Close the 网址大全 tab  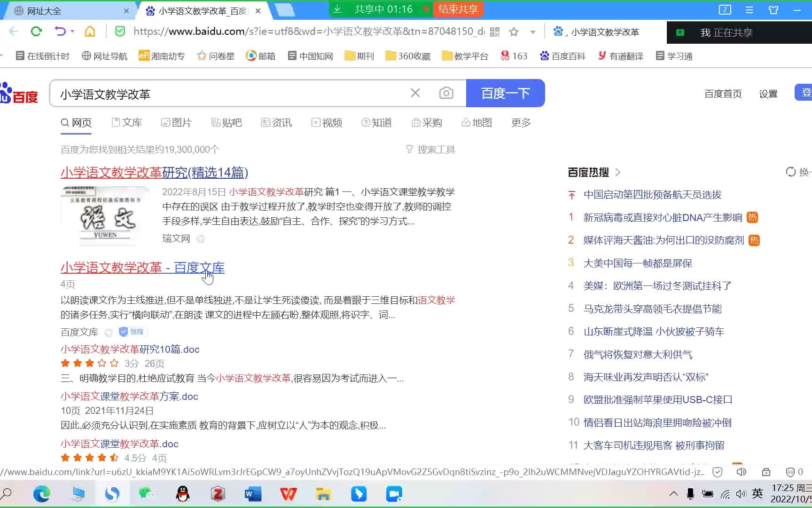point(126,11)
